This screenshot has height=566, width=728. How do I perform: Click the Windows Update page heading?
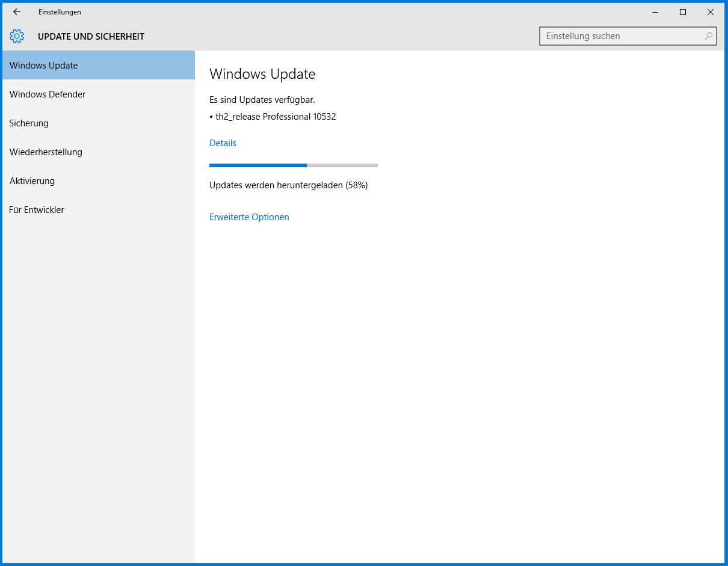tap(262, 74)
